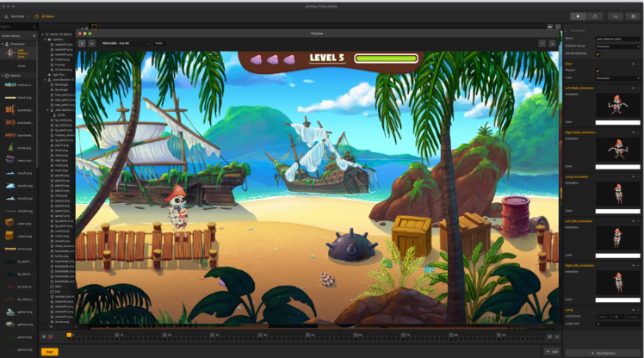Toggle the Can Be Selected checkbox
This screenshot has height=358, width=644.
[x=598, y=54]
